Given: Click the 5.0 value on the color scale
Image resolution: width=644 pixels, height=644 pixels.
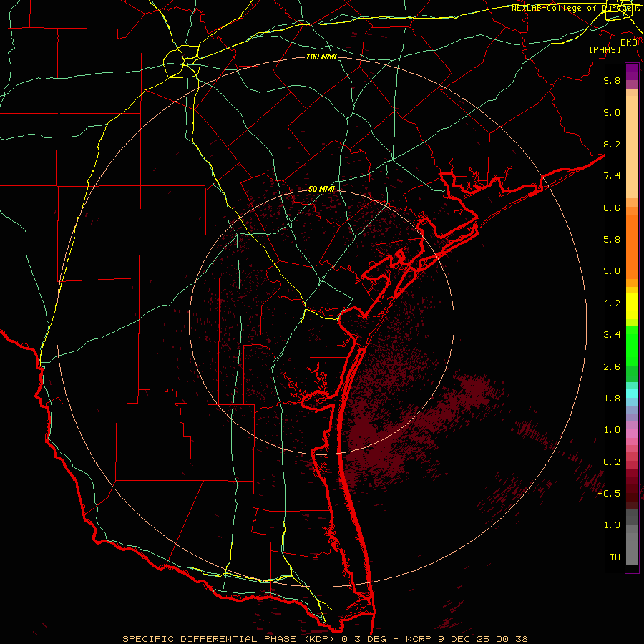Looking at the screenshot, I should coord(612,271).
